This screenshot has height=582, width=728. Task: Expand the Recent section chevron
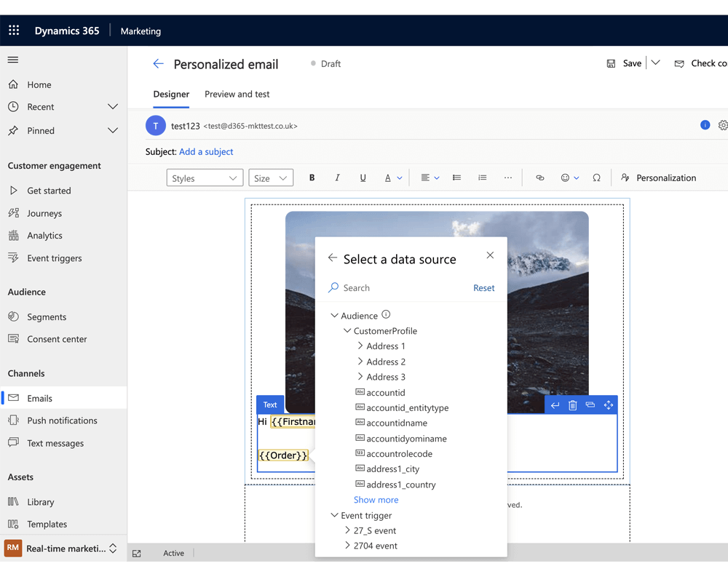(x=113, y=107)
